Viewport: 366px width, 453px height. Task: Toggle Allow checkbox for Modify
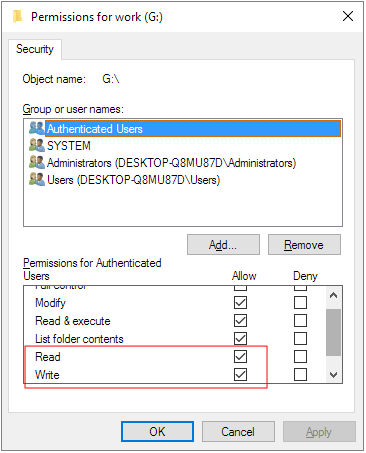click(240, 303)
